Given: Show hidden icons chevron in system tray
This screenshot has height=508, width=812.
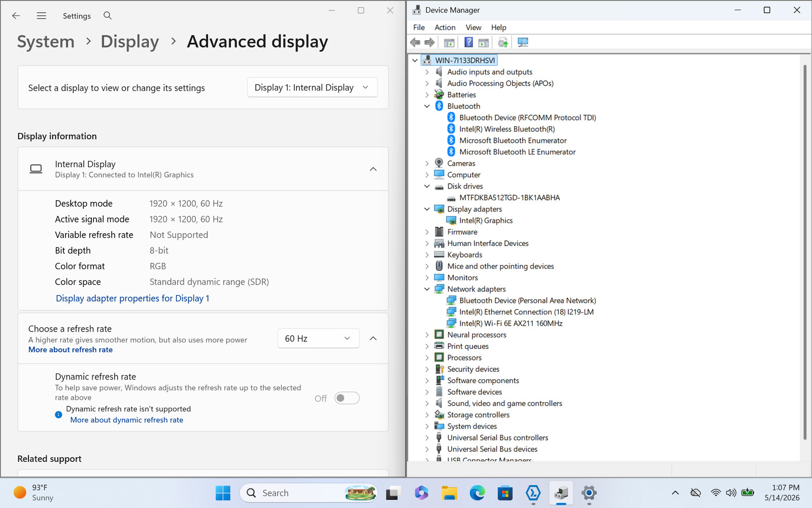Looking at the screenshot, I should coord(675,493).
